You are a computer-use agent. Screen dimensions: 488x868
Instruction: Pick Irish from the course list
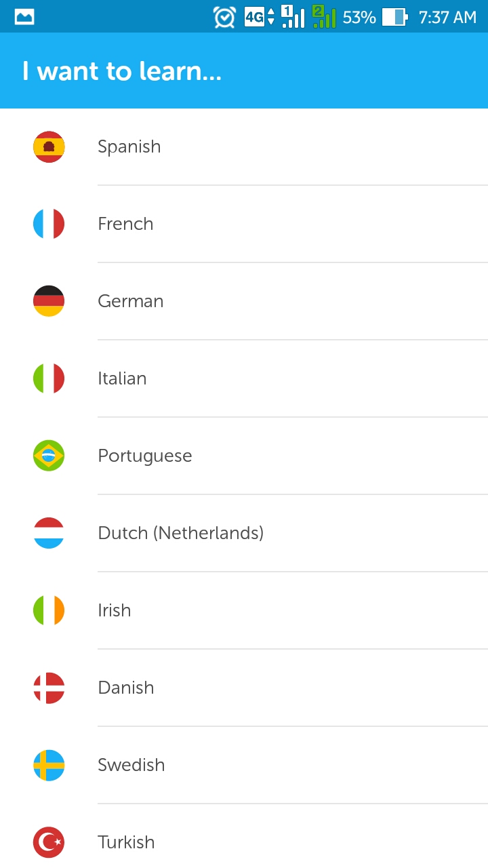115,610
